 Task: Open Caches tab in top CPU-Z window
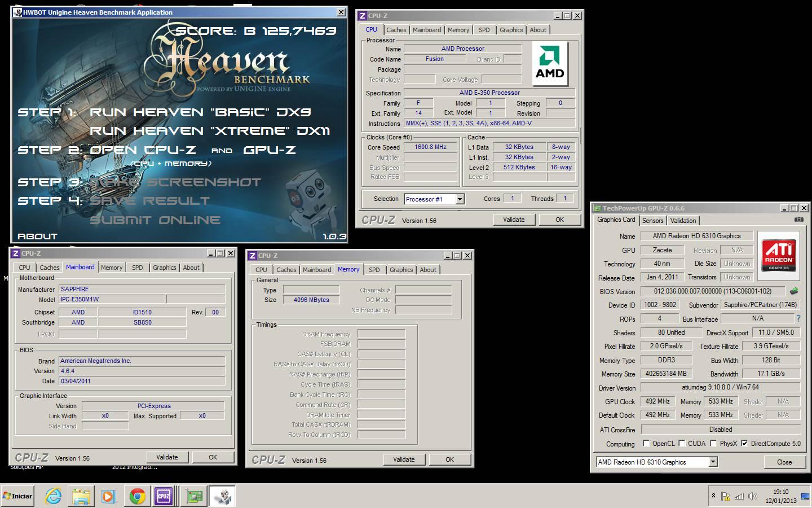click(x=396, y=30)
